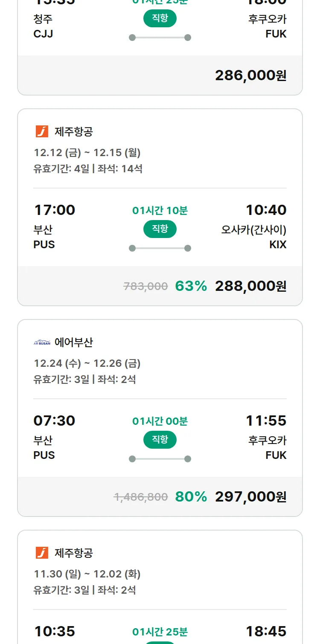Image resolution: width=320 pixels, height=644 pixels.
Task: Click the 직항 badge on the Cheongju–Fukuoka flight
Action: (160, 18)
